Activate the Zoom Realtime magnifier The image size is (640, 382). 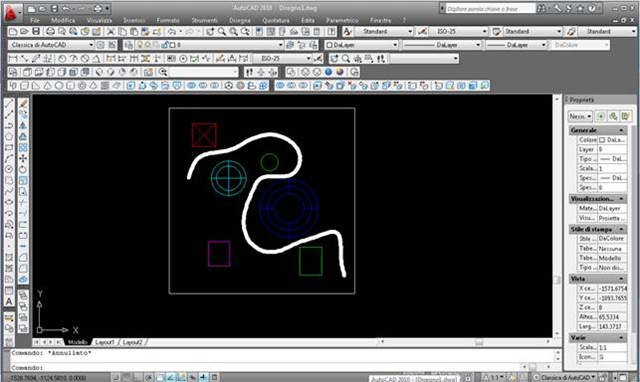click(x=222, y=31)
